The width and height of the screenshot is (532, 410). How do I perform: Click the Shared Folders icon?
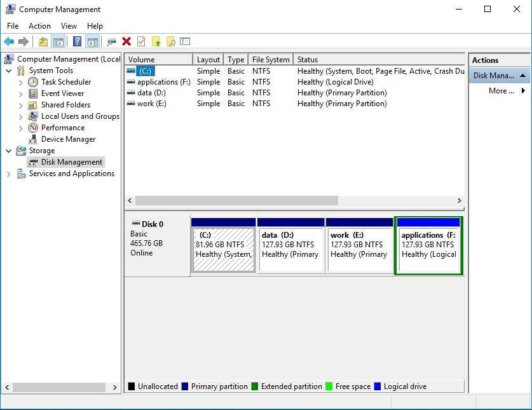coord(32,106)
